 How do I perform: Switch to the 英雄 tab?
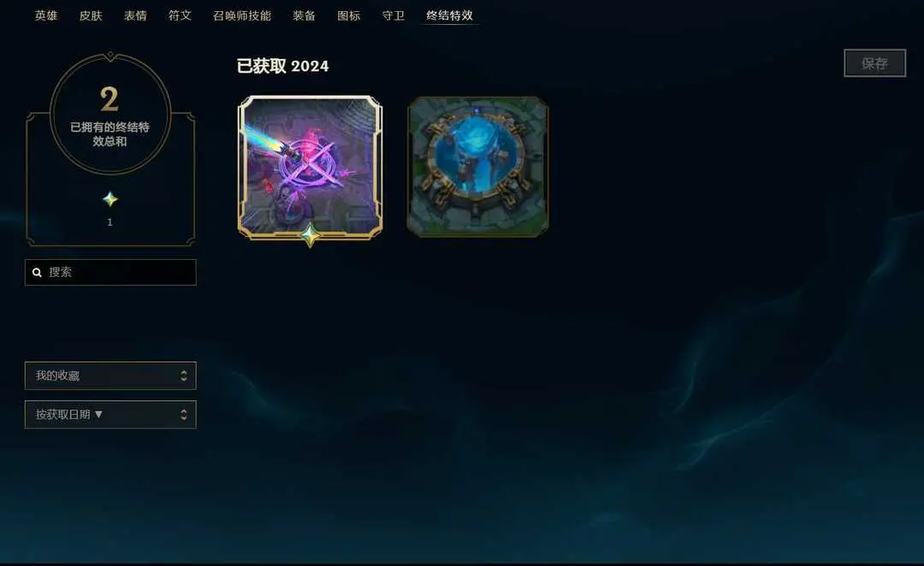(46, 15)
